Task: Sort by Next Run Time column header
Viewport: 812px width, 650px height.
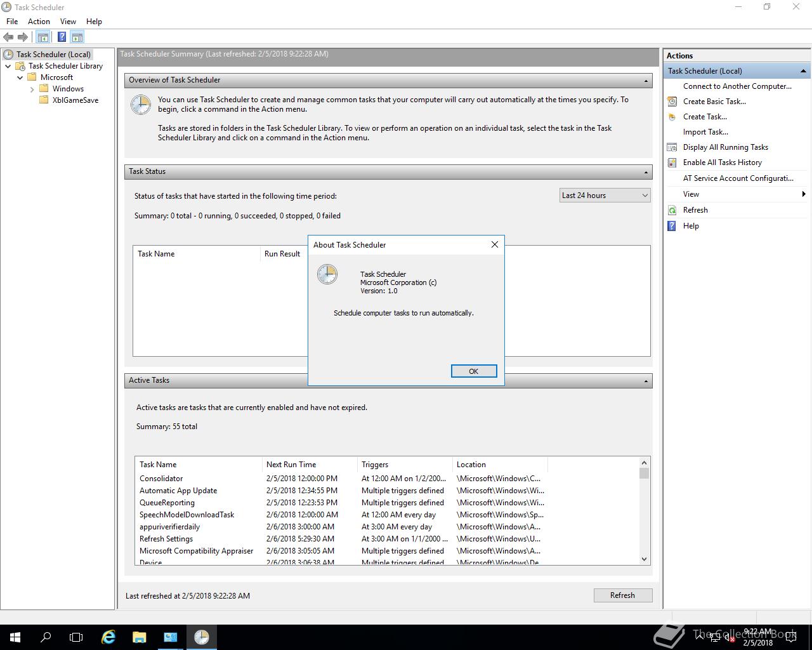Action: (x=310, y=465)
